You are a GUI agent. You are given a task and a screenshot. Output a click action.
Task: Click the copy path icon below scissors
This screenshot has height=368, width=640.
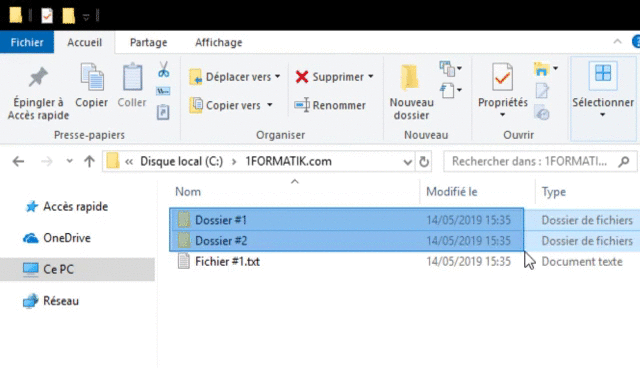tap(163, 91)
